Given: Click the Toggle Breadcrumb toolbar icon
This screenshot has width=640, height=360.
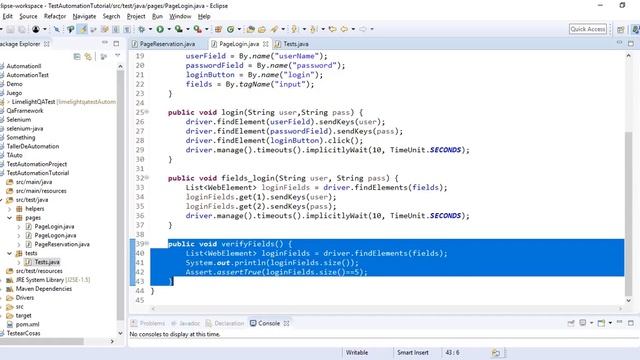Looking at the screenshot, I should pyautogui.click(x=71, y=29).
